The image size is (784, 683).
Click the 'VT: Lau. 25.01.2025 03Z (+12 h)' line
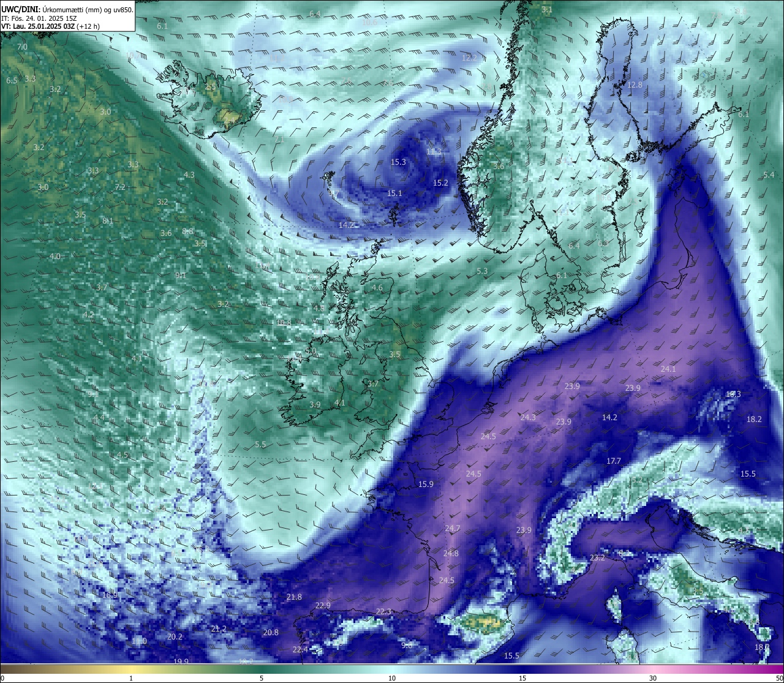pos(50,26)
